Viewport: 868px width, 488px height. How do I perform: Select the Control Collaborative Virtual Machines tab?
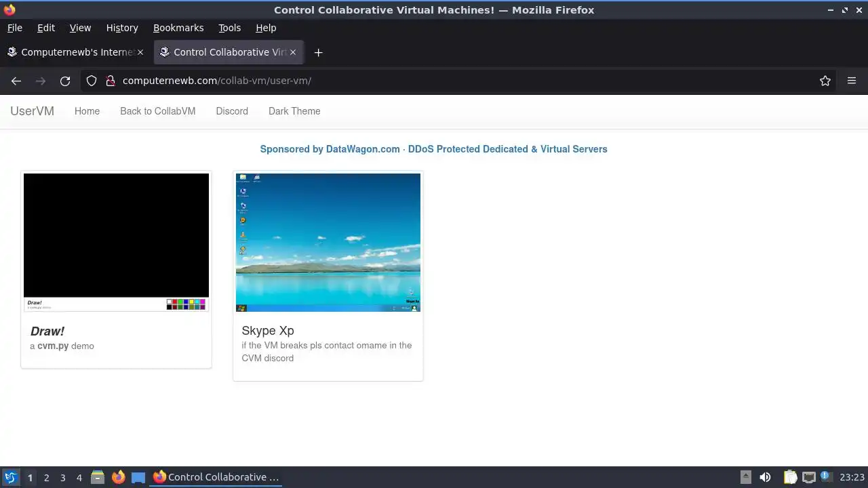[229, 52]
